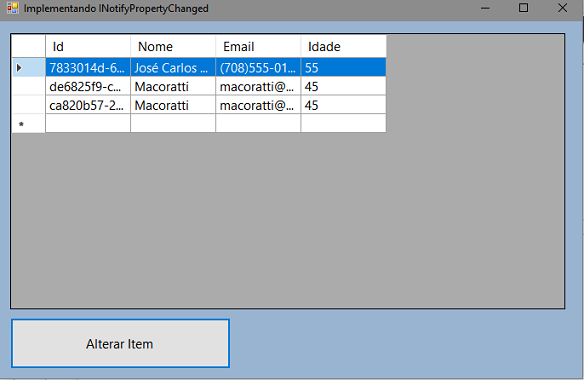
Task: Click empty Id cell in new row
Action: pyautogui.click(x=88, y=123)
